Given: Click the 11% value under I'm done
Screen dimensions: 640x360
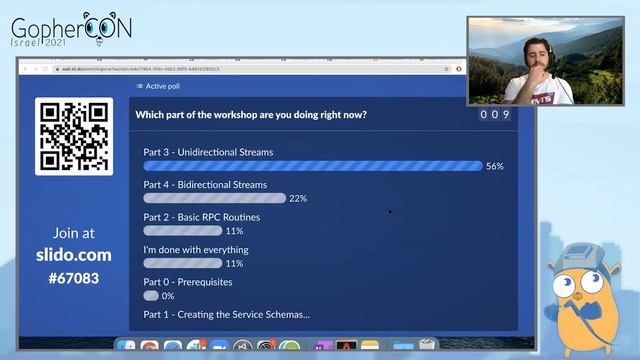Looking at the screenshot, I should click(x=234, y=264).
